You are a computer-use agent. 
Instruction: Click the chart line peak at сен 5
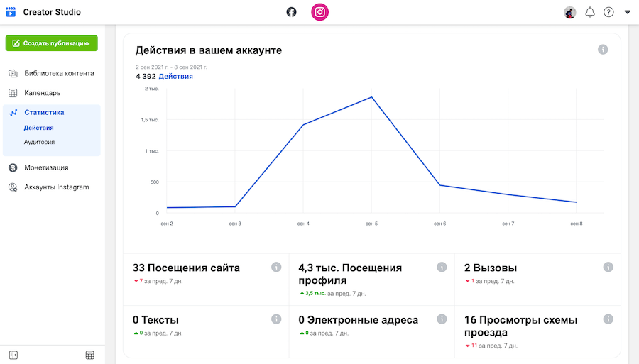click(371, 97)
